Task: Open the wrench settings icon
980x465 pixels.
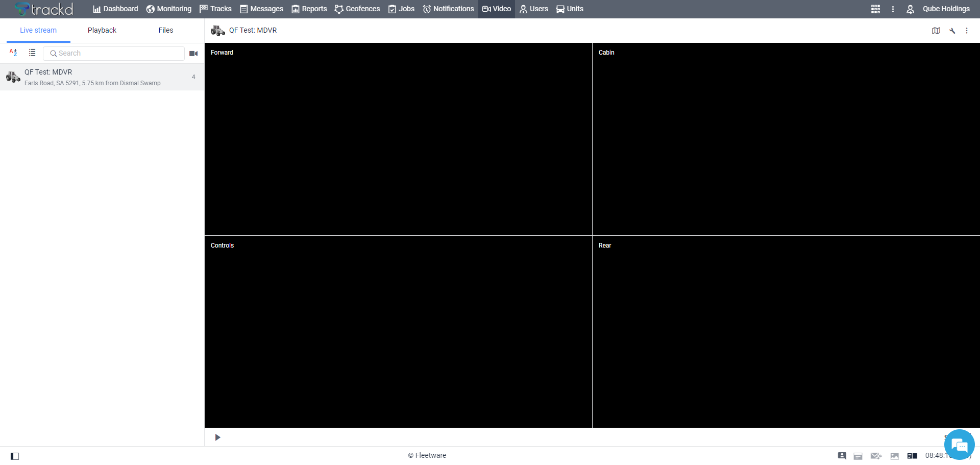Action: coord(952,31)
